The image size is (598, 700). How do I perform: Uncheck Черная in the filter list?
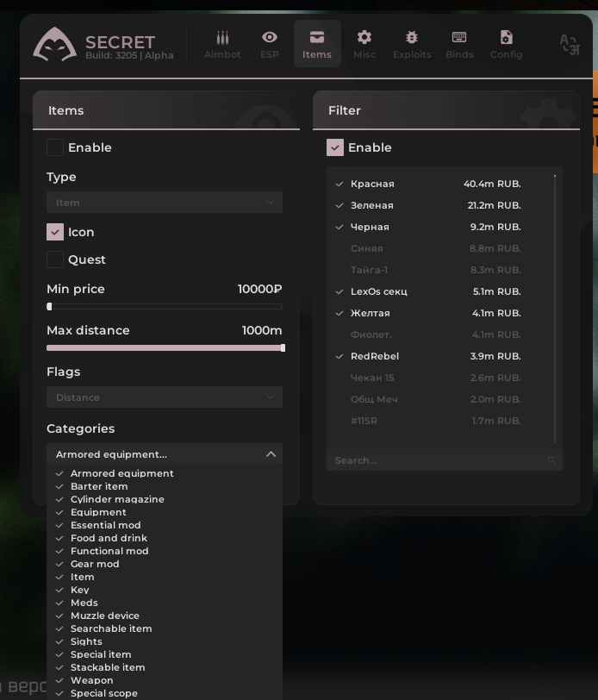coord(428,227)
